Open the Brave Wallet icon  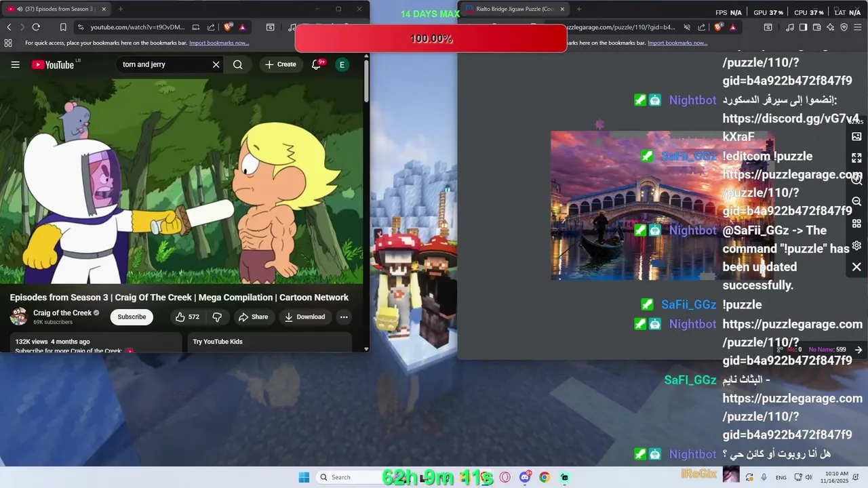[817, 27]
